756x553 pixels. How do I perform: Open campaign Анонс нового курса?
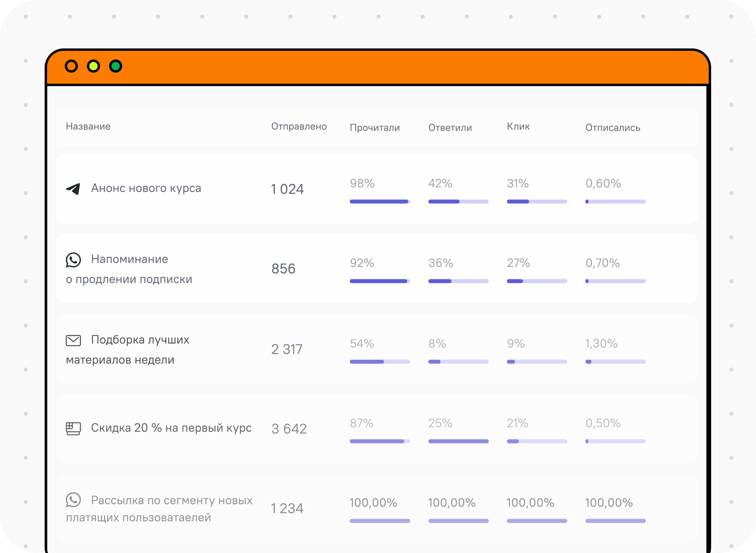pyautogui.click(x=146, y=188)
